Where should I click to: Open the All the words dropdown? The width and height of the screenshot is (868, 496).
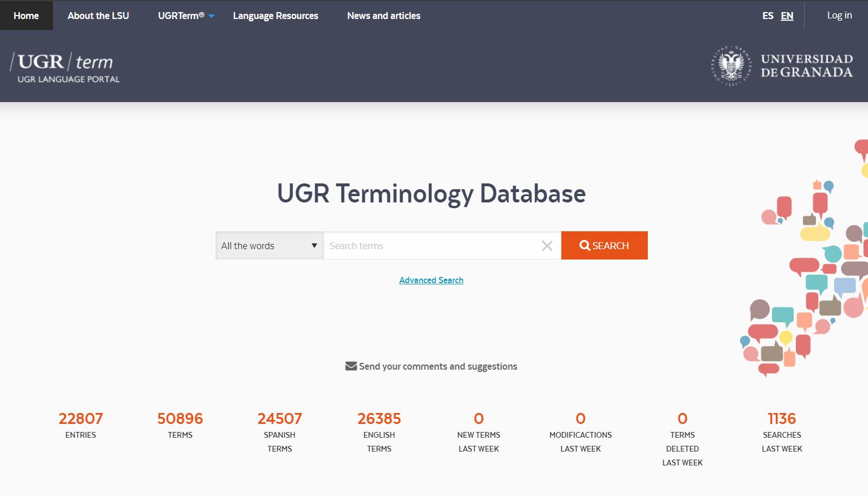pyautogui.click(x=269, y=245)
